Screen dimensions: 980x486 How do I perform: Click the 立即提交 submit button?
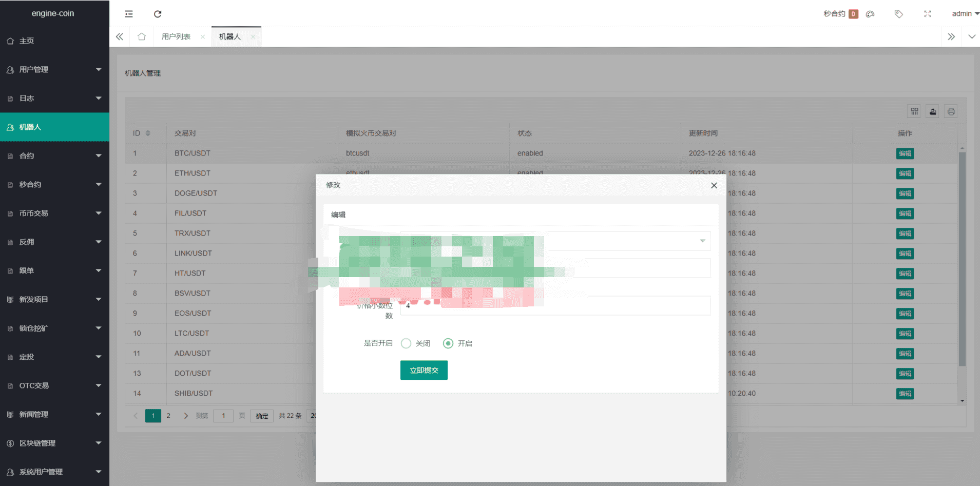point(424,370)
